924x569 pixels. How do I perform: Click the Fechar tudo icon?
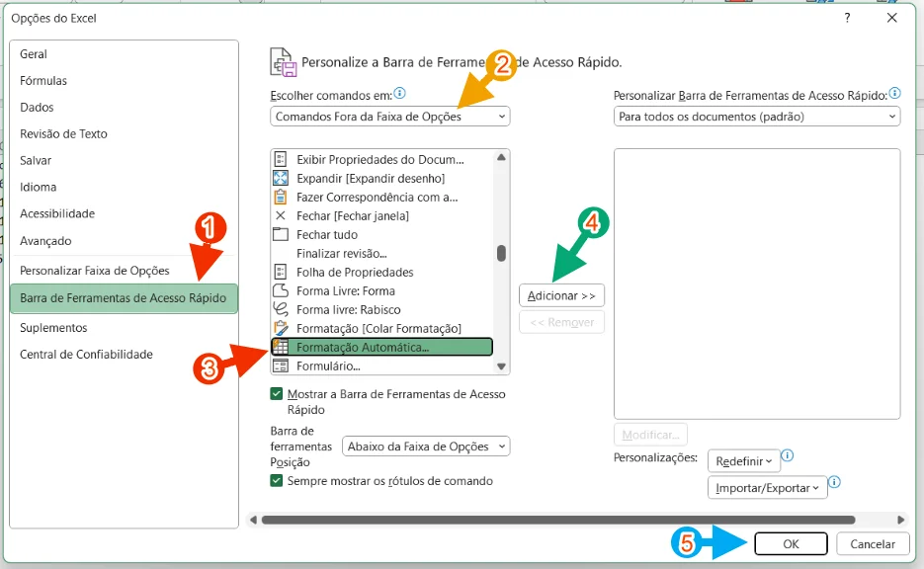point(281,234)
